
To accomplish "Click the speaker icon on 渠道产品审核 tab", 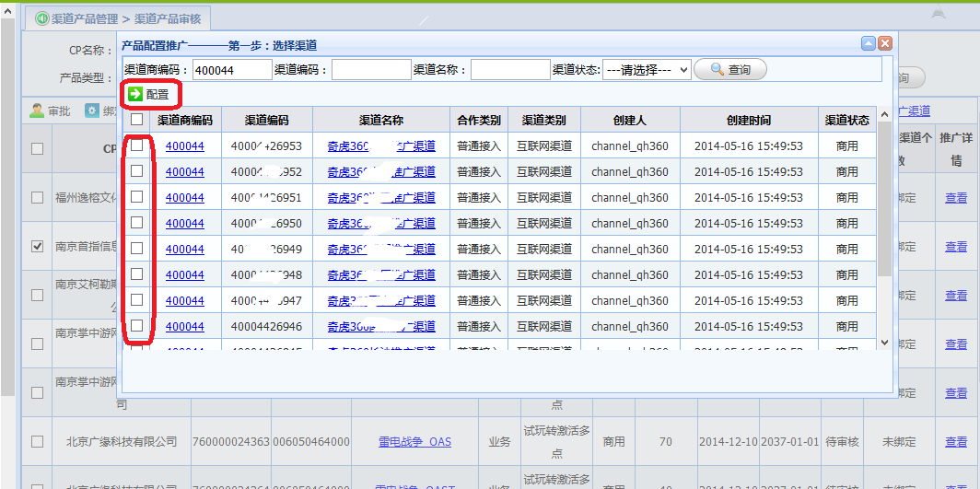I will 41,18.
